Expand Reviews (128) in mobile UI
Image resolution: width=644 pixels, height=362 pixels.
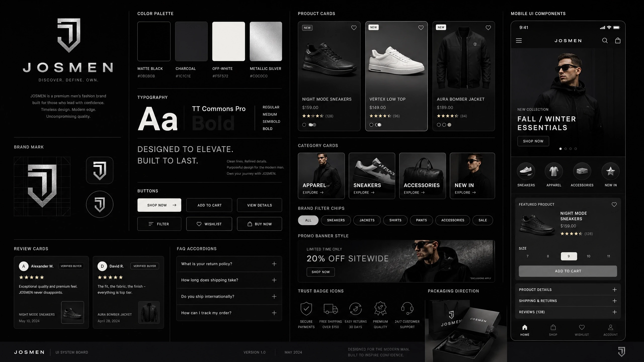(568, 312)
